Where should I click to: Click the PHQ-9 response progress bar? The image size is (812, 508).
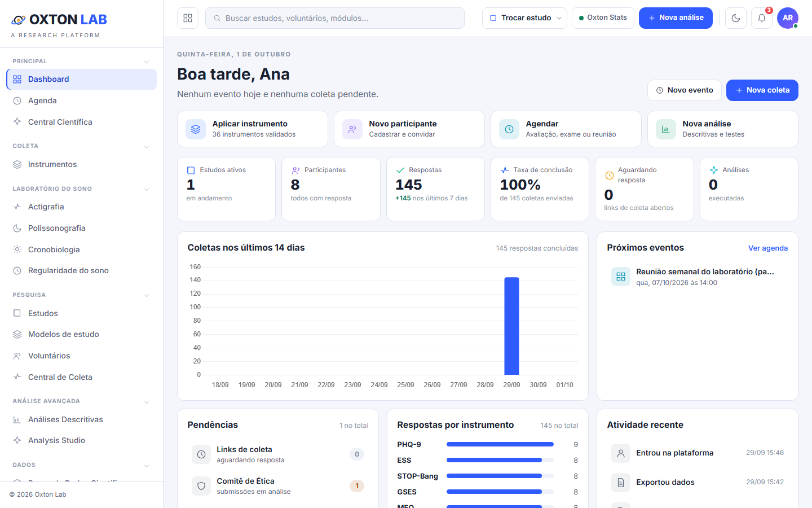click(500, 444)
